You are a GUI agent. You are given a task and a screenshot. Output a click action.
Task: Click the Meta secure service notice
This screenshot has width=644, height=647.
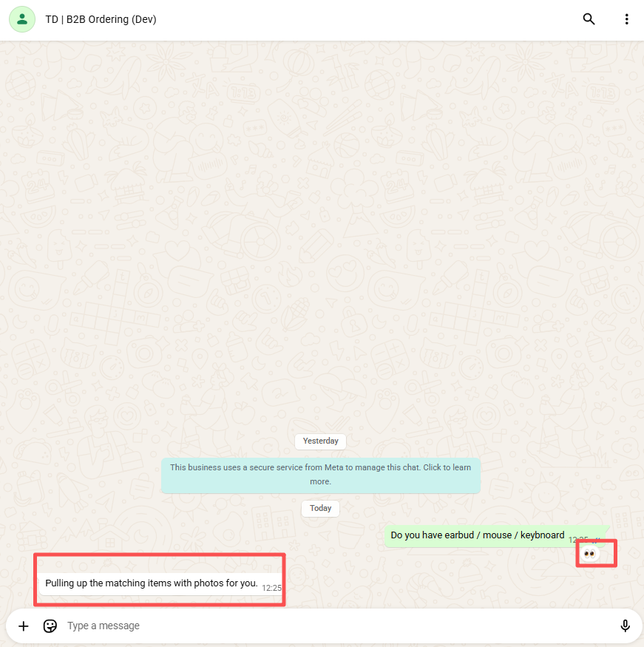[321, 475]
